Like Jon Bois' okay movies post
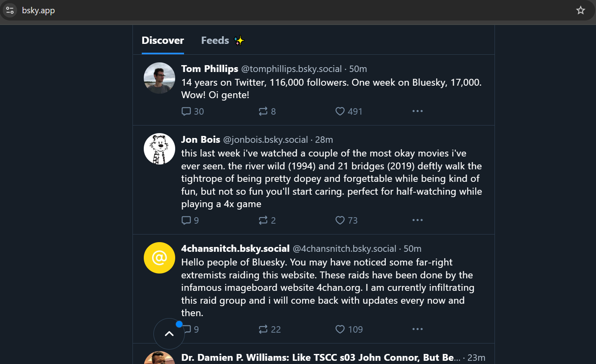This screenshot has width=596, height=364. pos(340,220)
